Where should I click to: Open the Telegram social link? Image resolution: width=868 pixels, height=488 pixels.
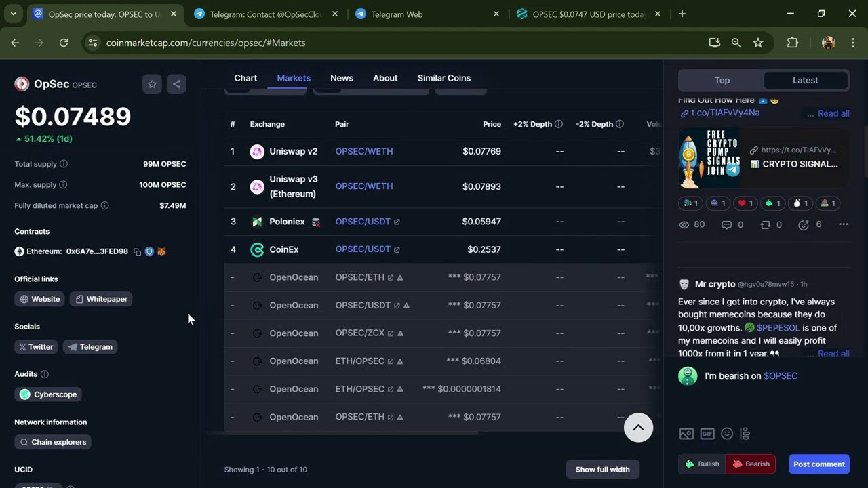[90, 347]
